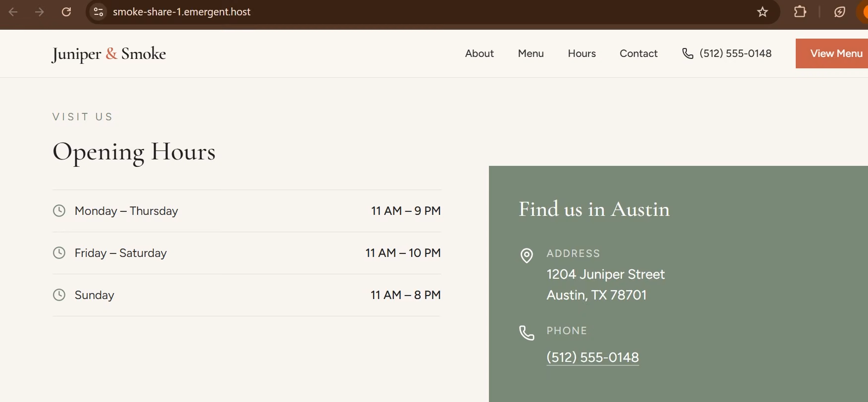Click the VISIT US label
The height and width of the screenshot is (402, 868).
click(x=83, y=117)
